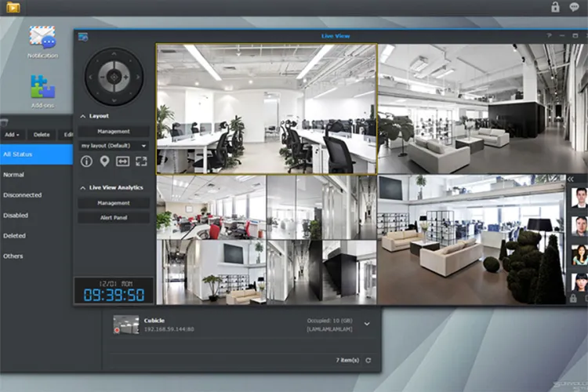The width and height of the screenshot is (588, 392).
Task: Click the Alert Panel button
Action: point(114,217)
